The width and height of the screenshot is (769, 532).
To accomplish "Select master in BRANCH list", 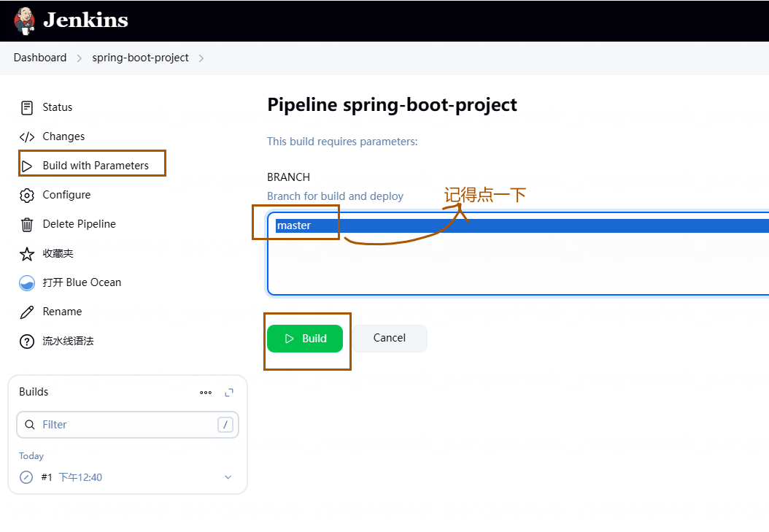I will click(522, 225).
